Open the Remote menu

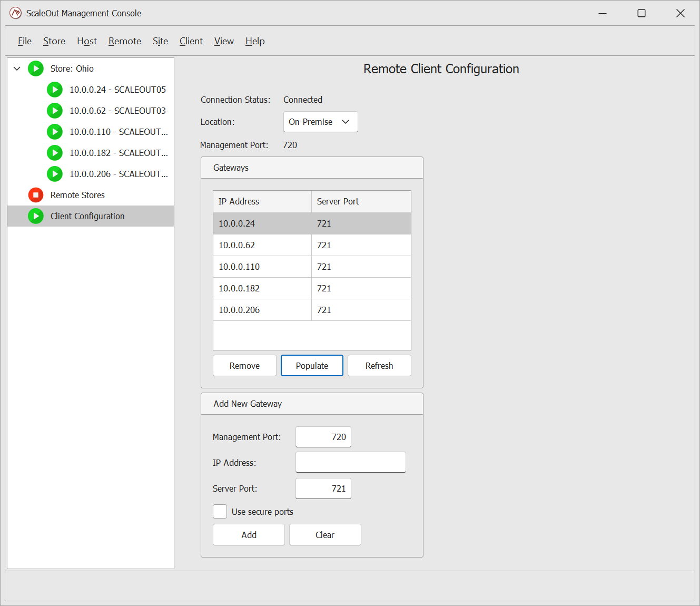(x=125, y=41)
